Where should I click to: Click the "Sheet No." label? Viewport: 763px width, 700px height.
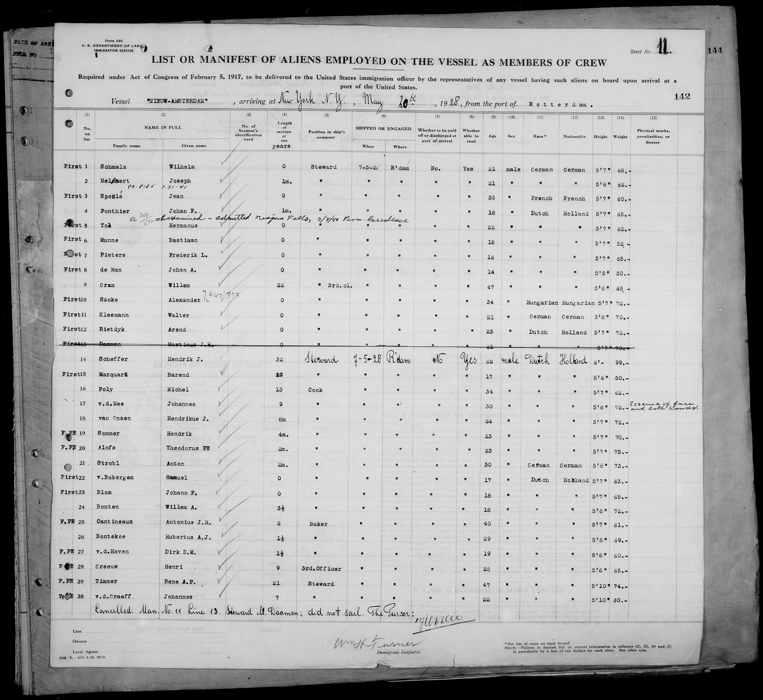[641, 51]
